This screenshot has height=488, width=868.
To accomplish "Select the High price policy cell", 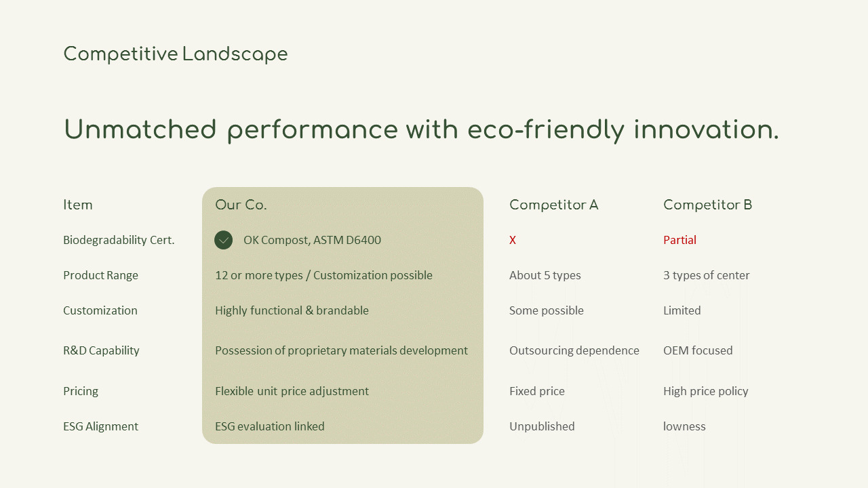I will click(x=705, y=391).
